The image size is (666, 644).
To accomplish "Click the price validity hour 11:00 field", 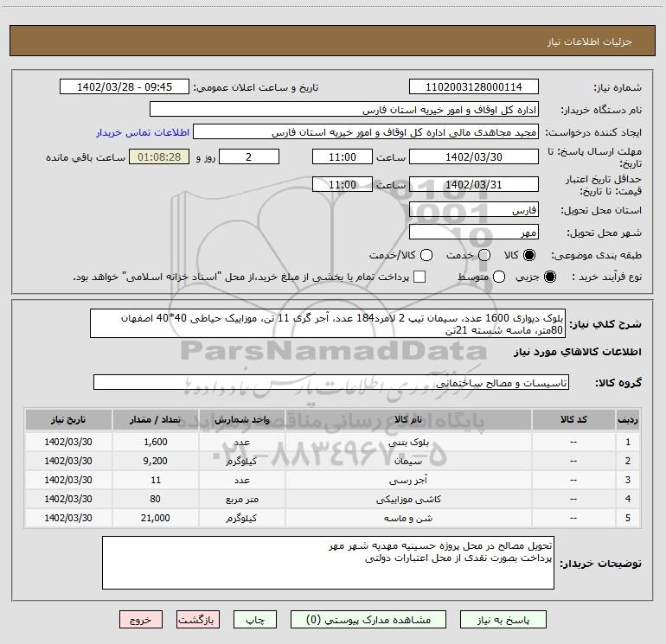I will pyautogui.click(x=343, y=184).
